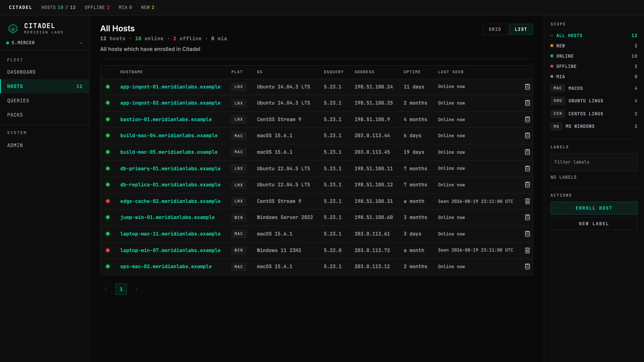
Task: Sort by Last Seen column header
Action: click(451, 72)
